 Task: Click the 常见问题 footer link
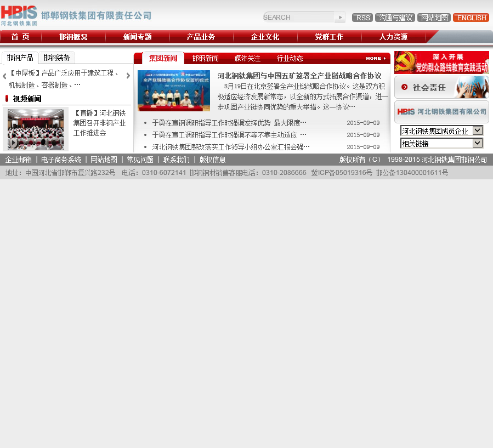point(140,160)
